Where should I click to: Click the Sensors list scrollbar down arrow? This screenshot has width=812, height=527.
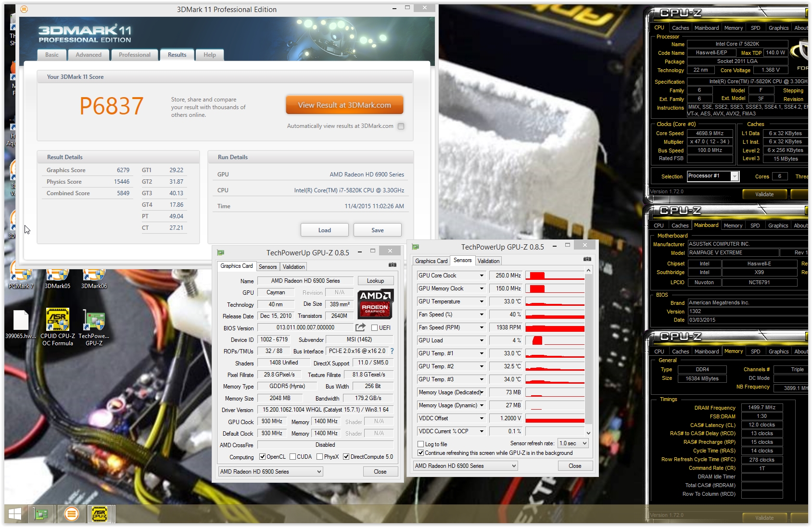(x=588, y=433)
